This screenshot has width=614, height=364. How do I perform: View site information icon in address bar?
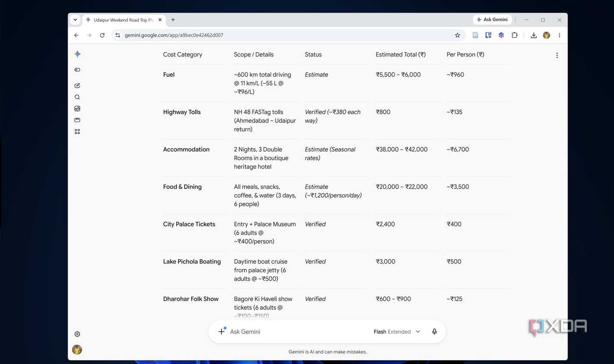point(118,35)
